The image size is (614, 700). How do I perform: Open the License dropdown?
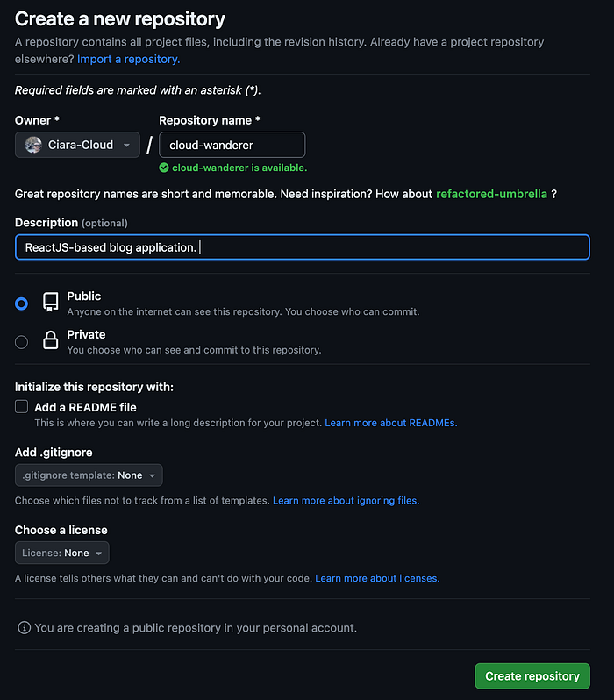[x=62, y=553]
